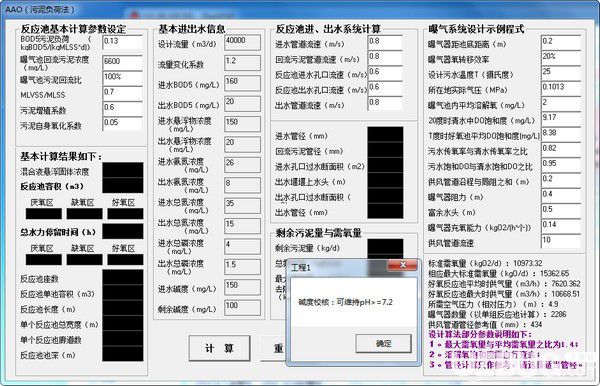Click the 供风管道管径参考值 line reading 434
Image resolution: width=600 pixels, height=386 pixels.
(x=485, y=324)
